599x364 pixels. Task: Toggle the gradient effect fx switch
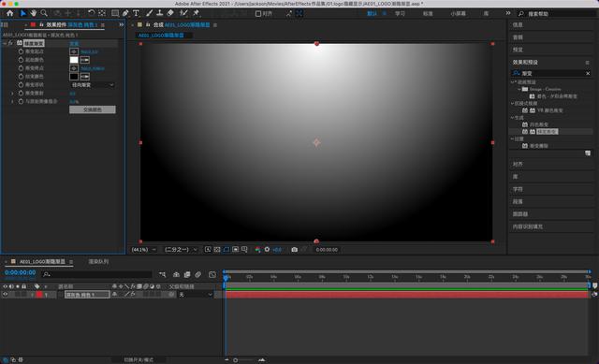click(10, 43)
